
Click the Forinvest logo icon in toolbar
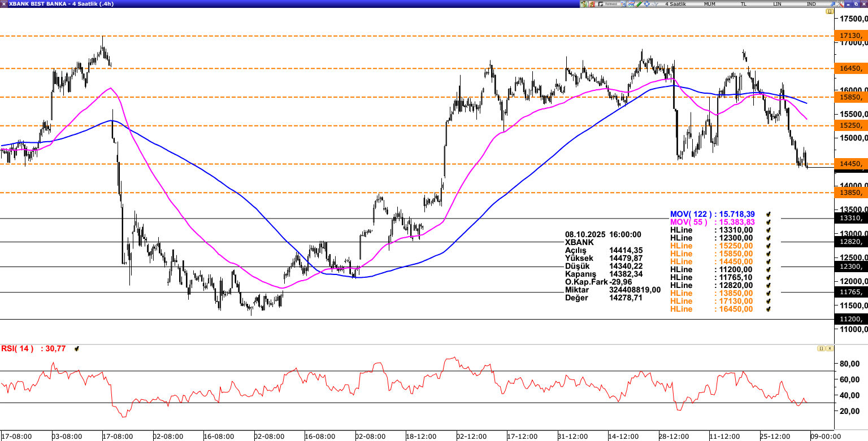pos(607,4)
